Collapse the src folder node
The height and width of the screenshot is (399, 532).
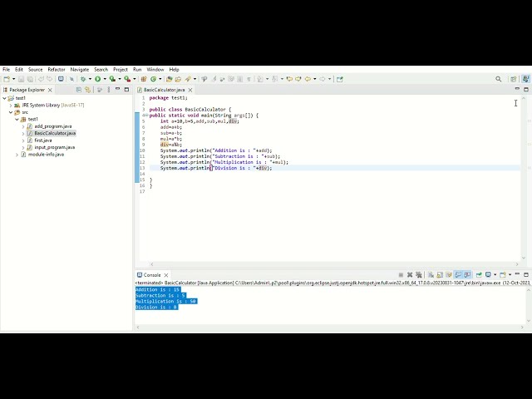coord(11,112)
